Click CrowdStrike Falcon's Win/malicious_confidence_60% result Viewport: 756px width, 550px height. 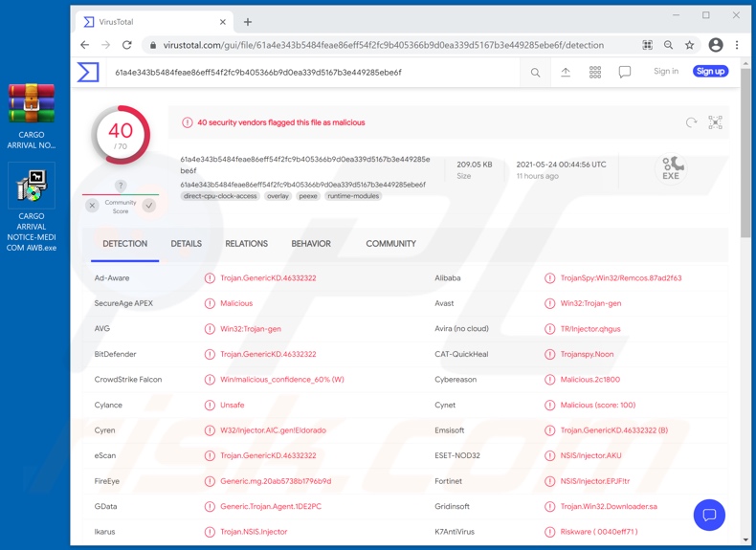pos(282,380)
